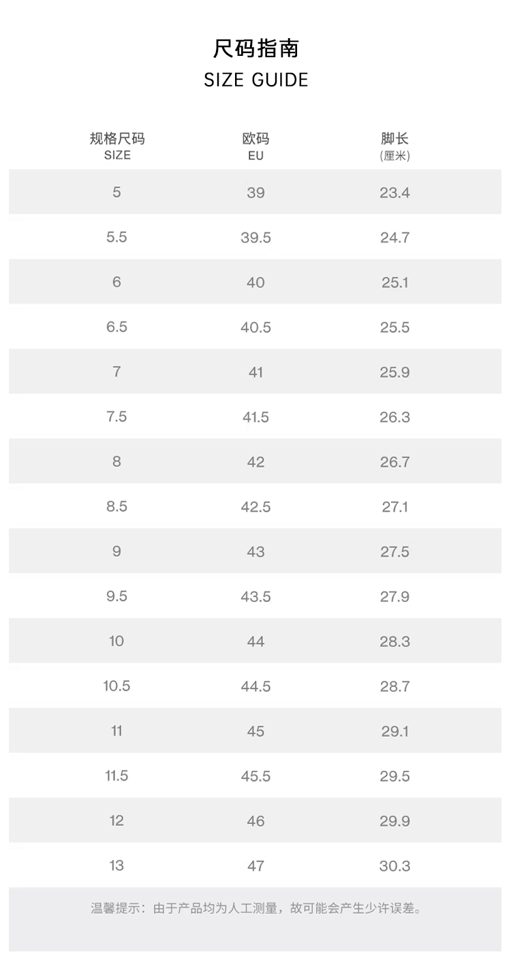511x980 pixels.
Task: Click EU size 44 cell
Action: coord(255,642)
